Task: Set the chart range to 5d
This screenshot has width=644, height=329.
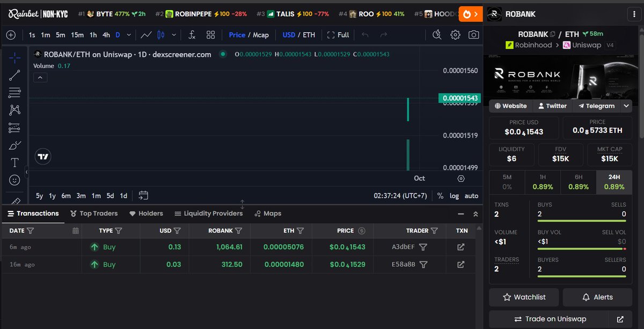Action: pyautogui.click(x=110, y=196)
